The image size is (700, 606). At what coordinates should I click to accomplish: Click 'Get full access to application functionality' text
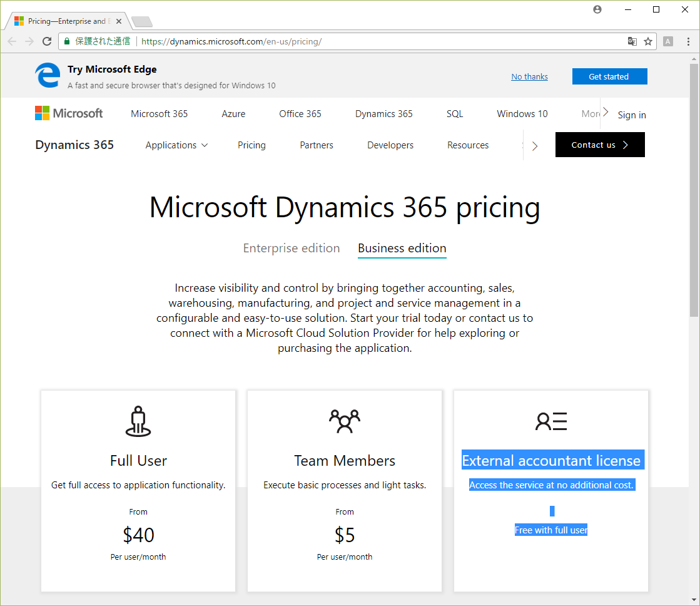click(x=138, y=485)
